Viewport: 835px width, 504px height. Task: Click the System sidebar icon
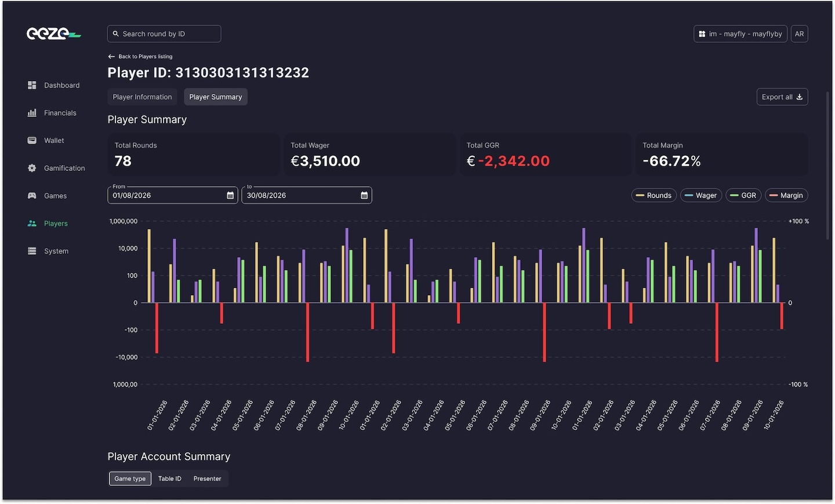[x=32, y=251]
